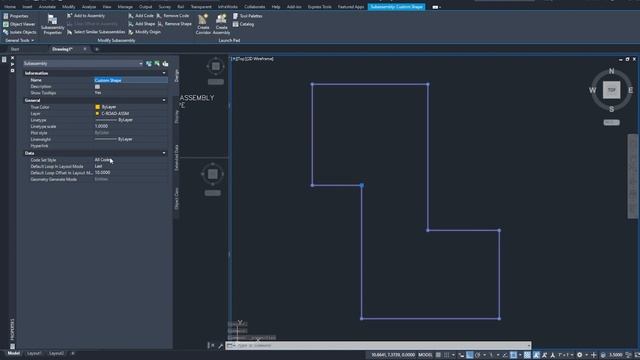Click the Modify Origin tool
Image resolution: width=640 pixels, height=360 pixels.
(x=144, y=32)
